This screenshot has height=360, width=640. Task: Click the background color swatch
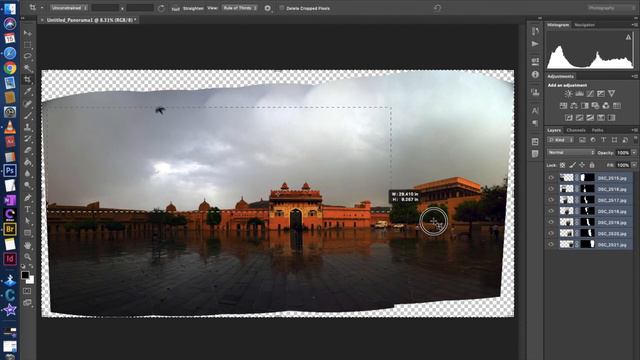[x=30, y=280]
